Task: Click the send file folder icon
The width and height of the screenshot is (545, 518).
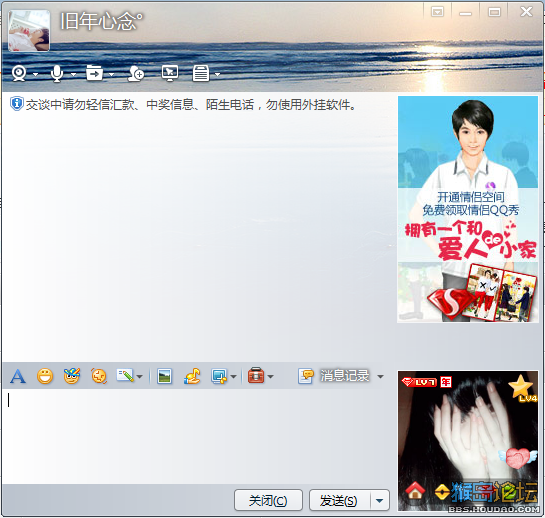Action: [x=95, y=73]
